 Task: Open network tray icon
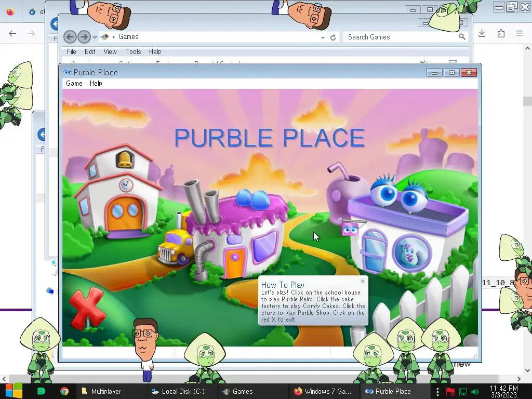pos(463,392)
